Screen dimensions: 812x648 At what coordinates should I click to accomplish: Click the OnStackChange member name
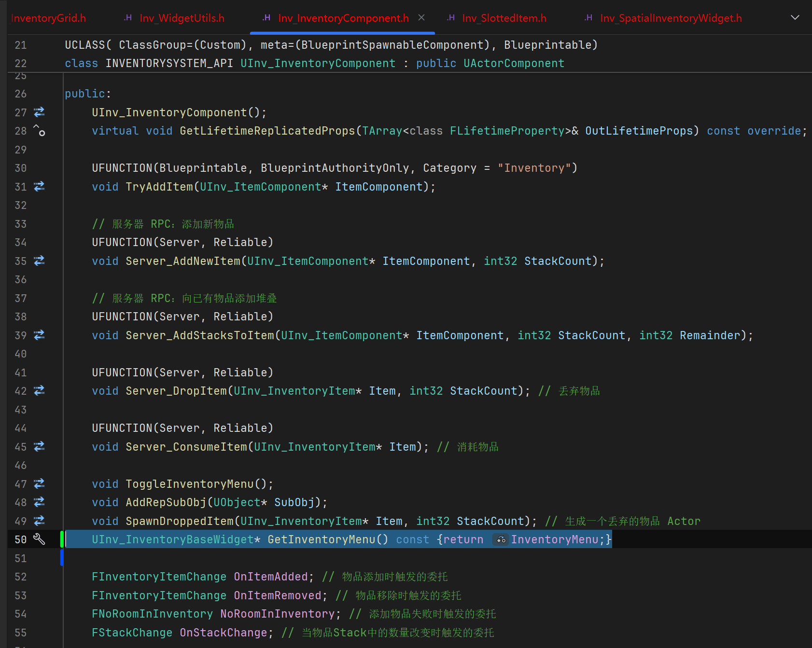224,633
